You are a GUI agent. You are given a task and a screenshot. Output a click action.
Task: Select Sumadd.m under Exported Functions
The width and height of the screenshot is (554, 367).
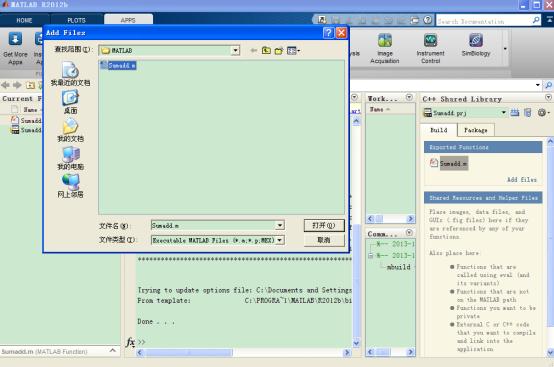pos(449,163)
